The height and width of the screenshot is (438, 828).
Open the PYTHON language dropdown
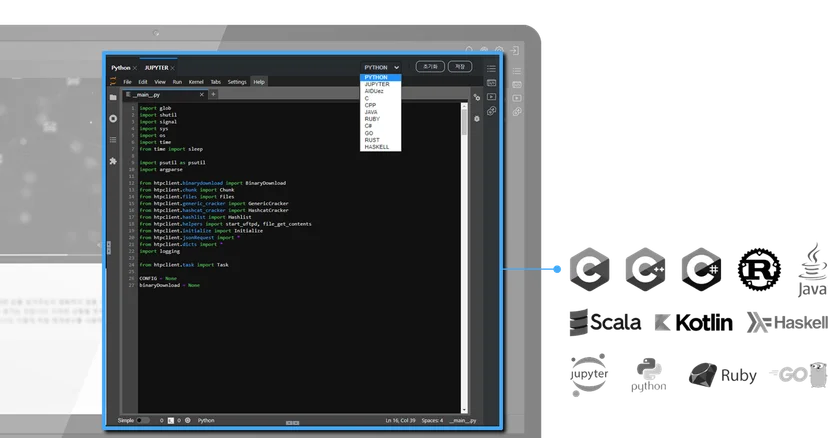(381, 67)
